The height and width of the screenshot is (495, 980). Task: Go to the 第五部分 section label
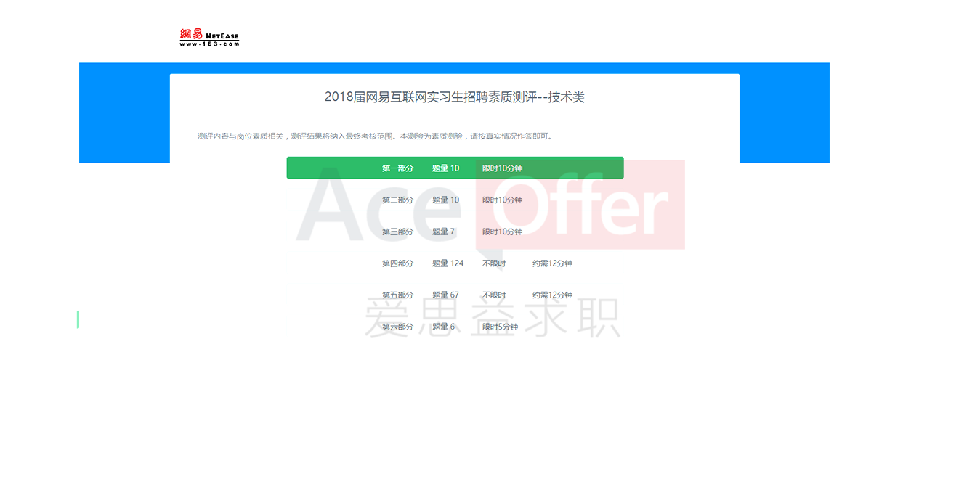[x=397, y=295]
